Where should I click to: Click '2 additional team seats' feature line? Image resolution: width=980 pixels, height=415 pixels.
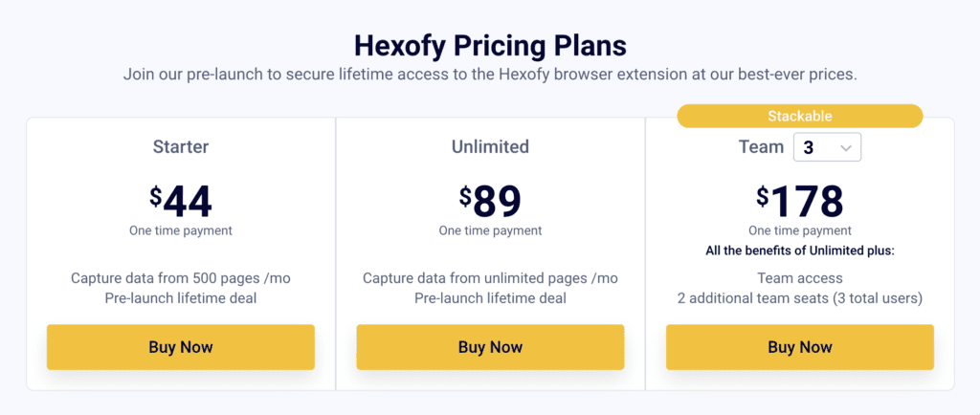[800, 298]
